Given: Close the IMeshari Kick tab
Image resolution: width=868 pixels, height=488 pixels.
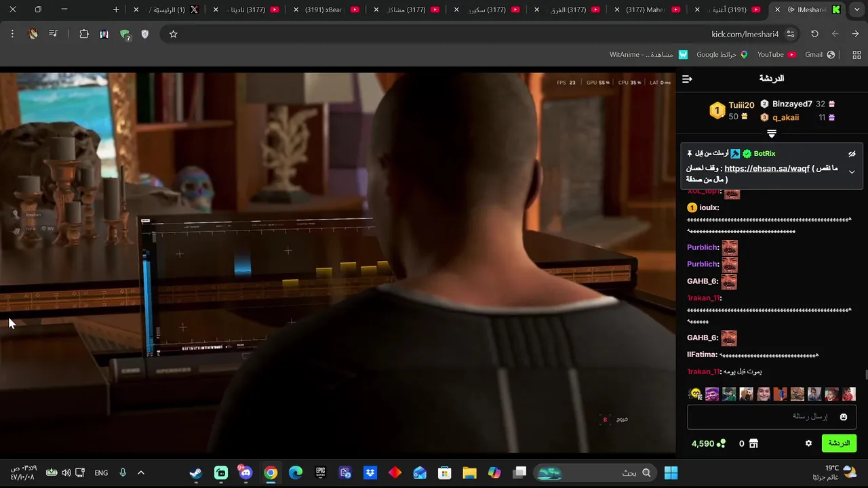Looking at the screenshot, I should point(777,9).
